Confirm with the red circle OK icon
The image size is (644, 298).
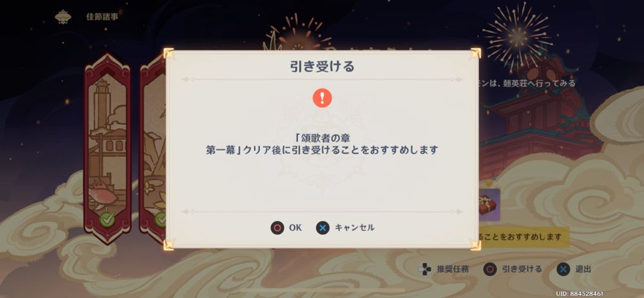tap(278, 228)
